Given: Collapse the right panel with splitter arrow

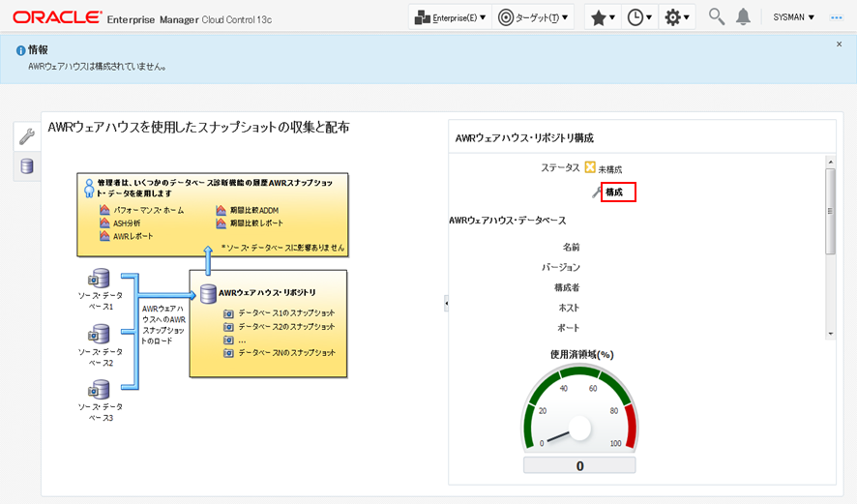Looking at the screenshot, I should 446,303.
